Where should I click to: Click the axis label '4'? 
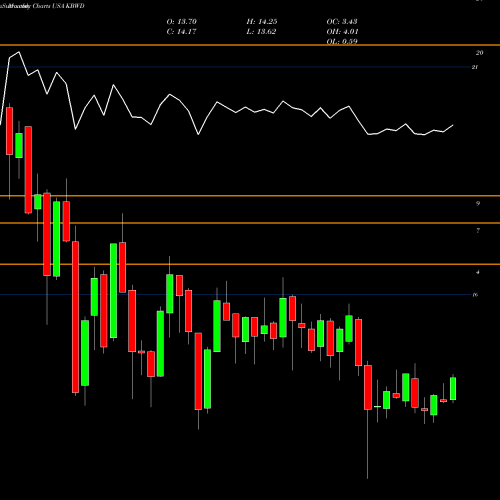(x=478, y=272)
